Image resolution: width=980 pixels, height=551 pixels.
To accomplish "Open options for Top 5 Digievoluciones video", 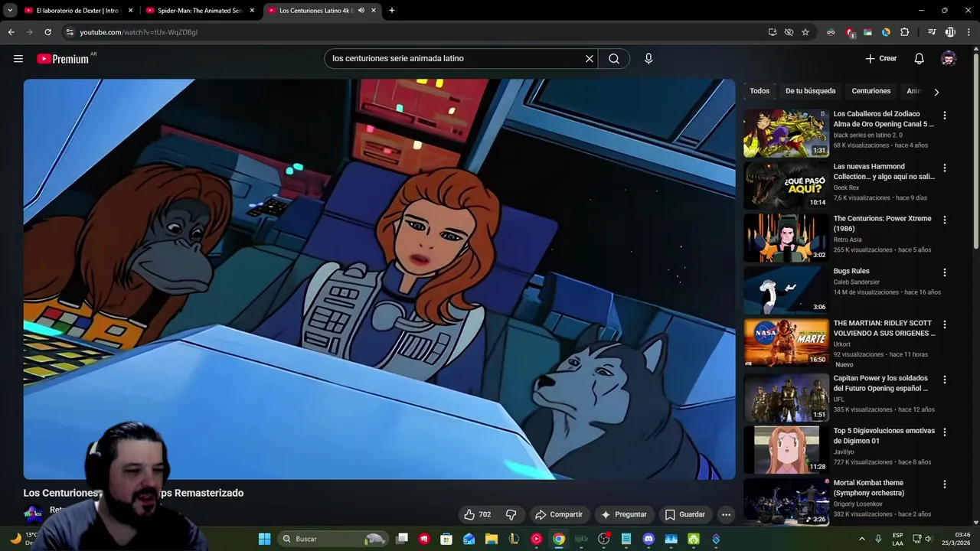I will 944,432.
